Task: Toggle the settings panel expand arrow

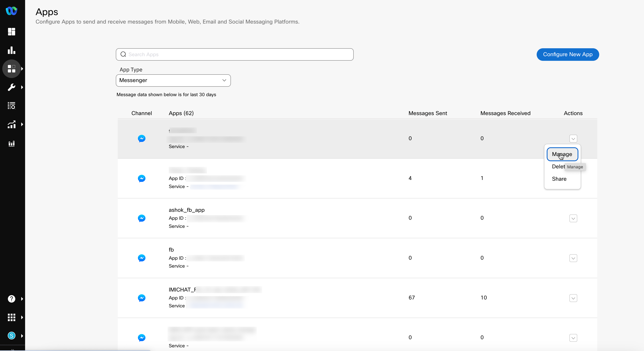Action: coord(22,87)
